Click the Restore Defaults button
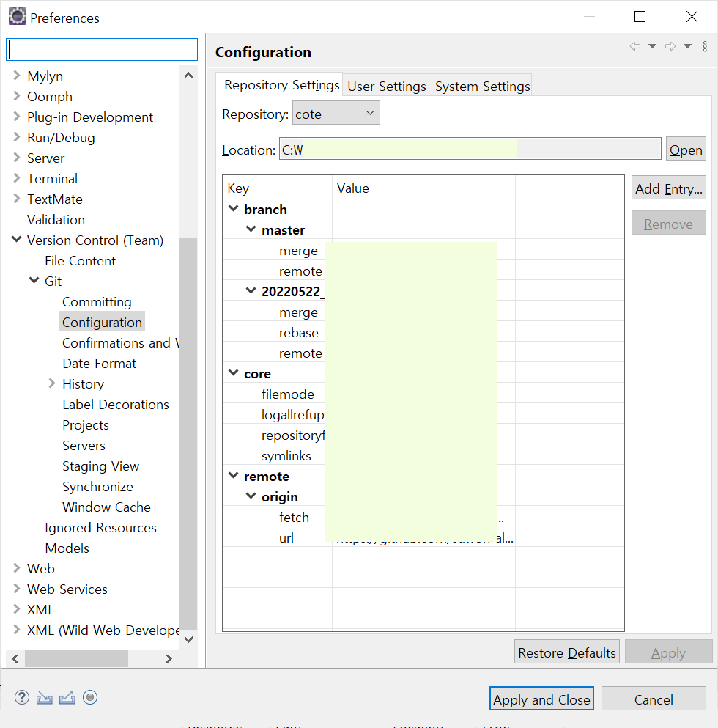718x728 pixels. 566,652
